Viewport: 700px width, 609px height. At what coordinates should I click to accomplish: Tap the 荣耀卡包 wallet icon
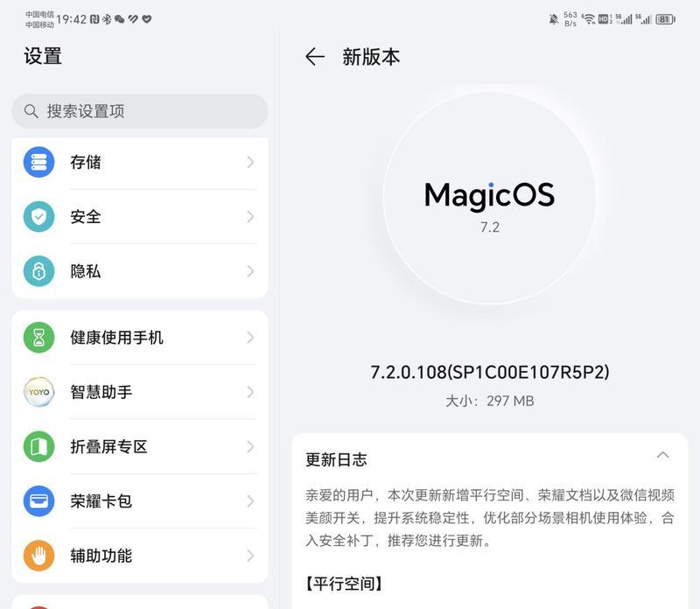pos(38,501)
